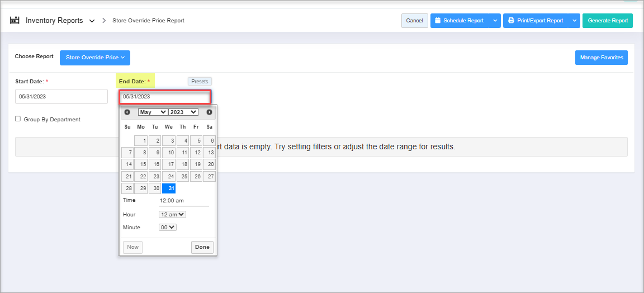This screenshot has height=293, width=644.
Task: Open Store Override Price report dropdown
Action: (x=95, y=58)
